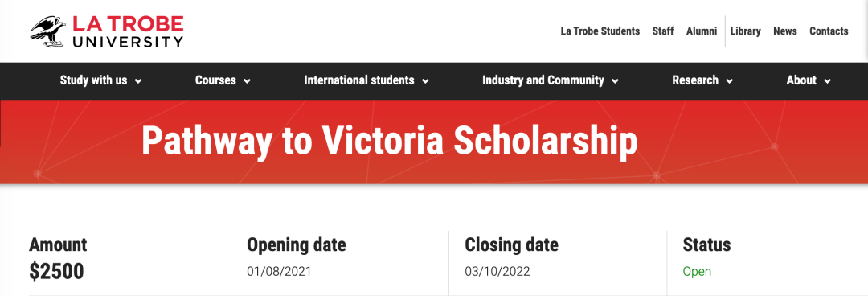Open the Contacts link
868x296 pixels.
(829, 31)
